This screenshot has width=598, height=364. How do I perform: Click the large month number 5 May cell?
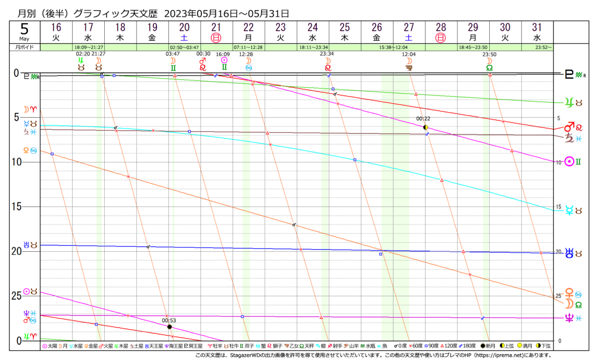(x=24, y=32)
